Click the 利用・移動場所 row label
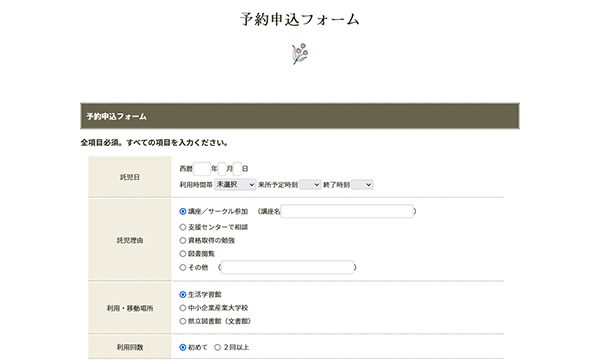The width and height of the screenshot is (600, 360). (x=130, y=308)
